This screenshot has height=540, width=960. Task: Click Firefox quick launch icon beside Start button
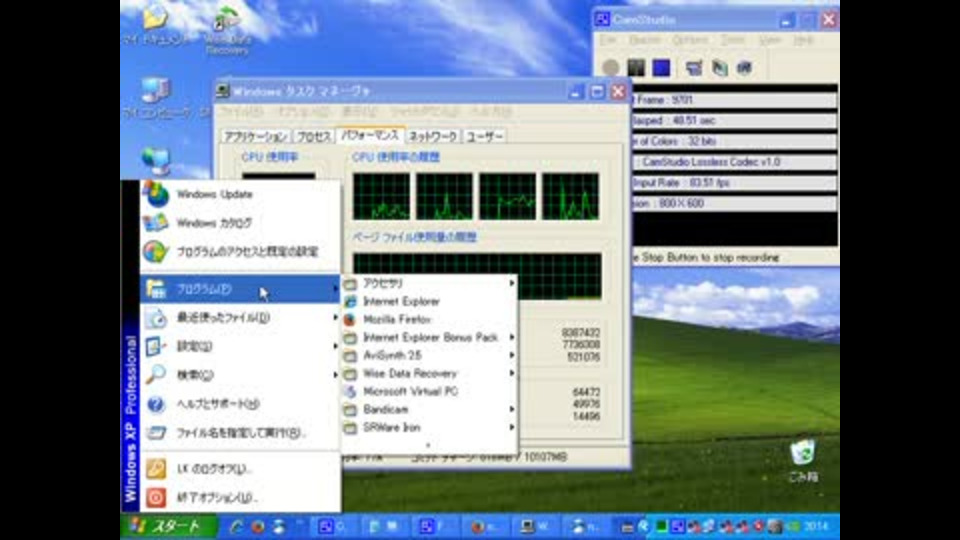pos(258,527)
